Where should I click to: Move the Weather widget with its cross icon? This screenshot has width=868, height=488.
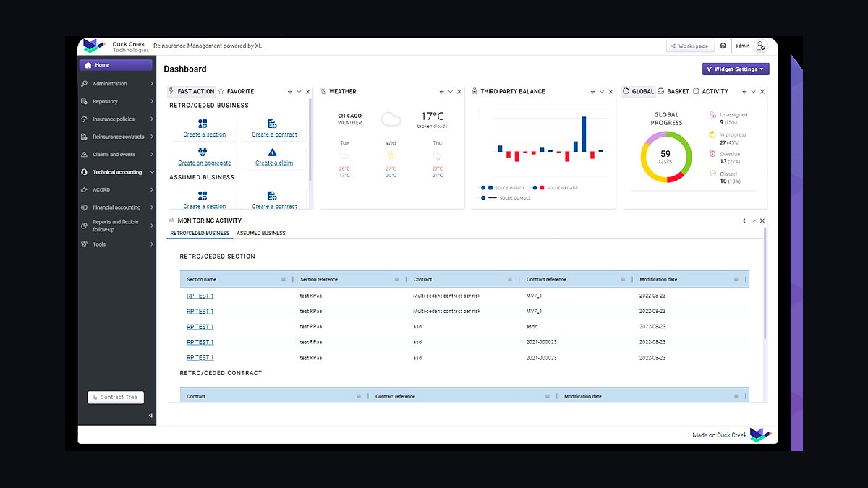tap(441, 92)
